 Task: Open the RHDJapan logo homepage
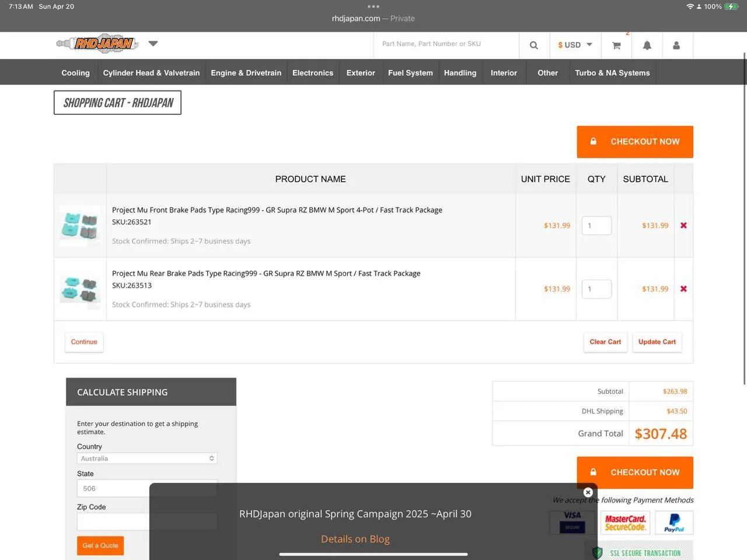click(97, 44)
